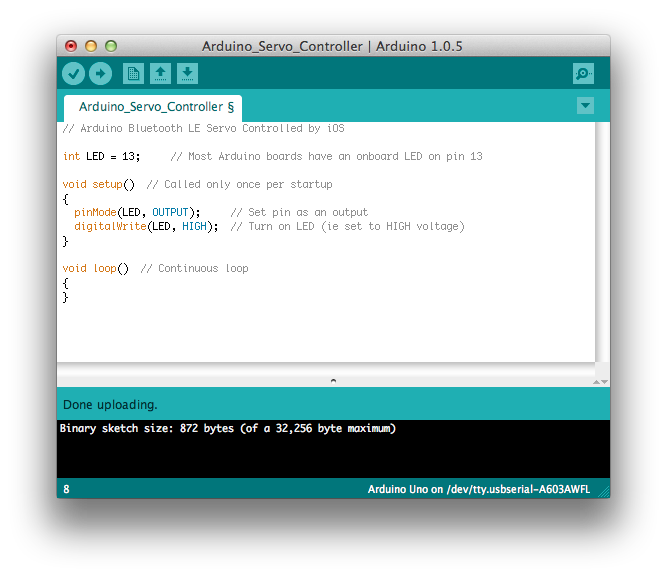Create a new sketch with the page icon
Screen dimensions: 667x577
click(133, 74)
